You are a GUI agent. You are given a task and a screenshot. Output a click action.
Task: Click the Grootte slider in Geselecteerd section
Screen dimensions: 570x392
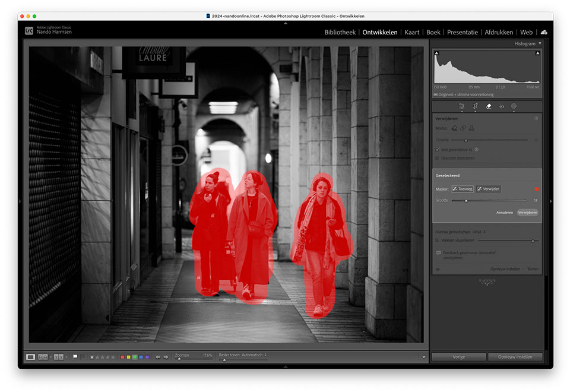point(489,200)
